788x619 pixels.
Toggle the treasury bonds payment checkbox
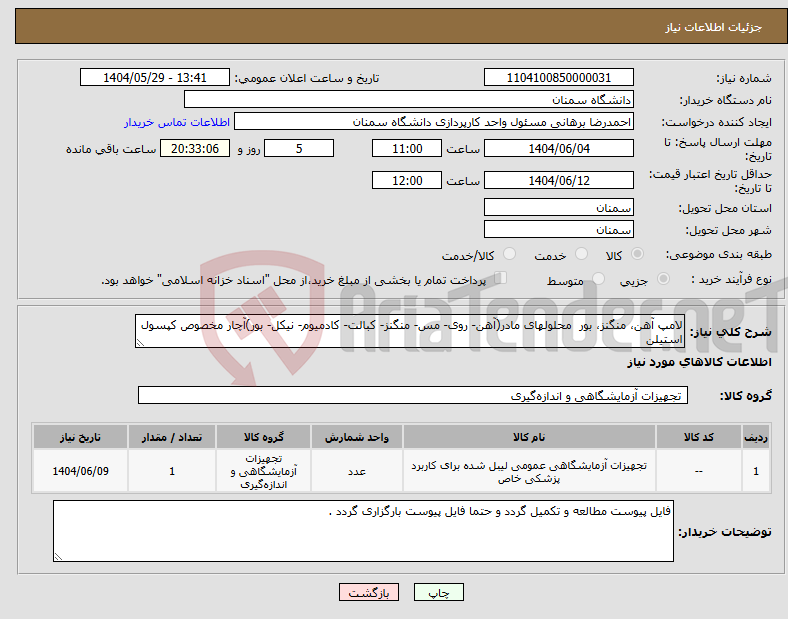(x=500, y=278)
